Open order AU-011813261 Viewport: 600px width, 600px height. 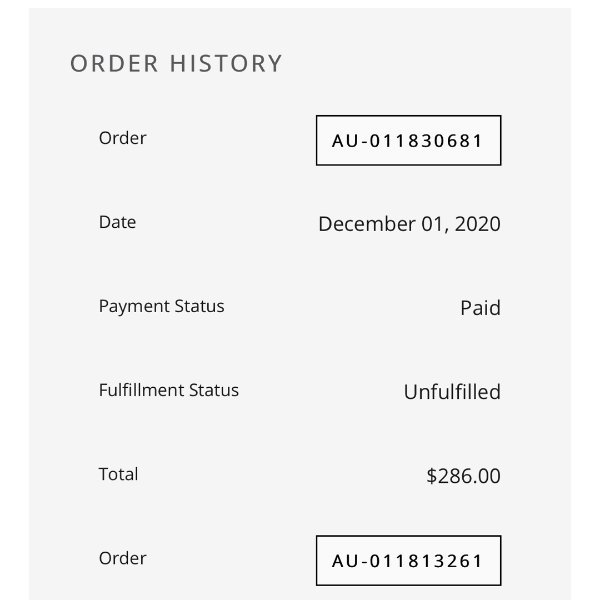coord(408,561)
